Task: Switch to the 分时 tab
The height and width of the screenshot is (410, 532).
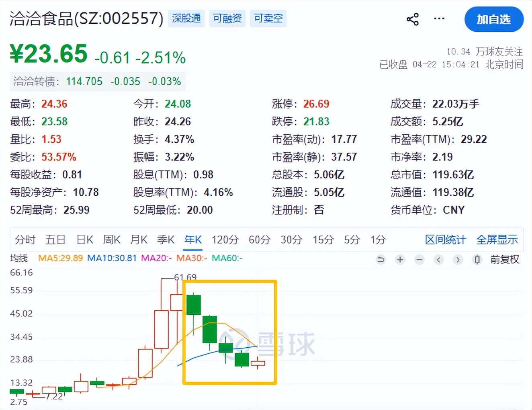Action: pyautogui.click(x=25, y=240)
